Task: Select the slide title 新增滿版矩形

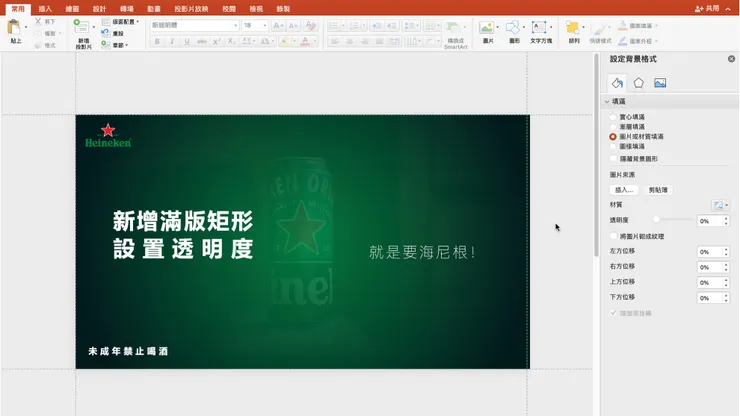Action: 183,221
